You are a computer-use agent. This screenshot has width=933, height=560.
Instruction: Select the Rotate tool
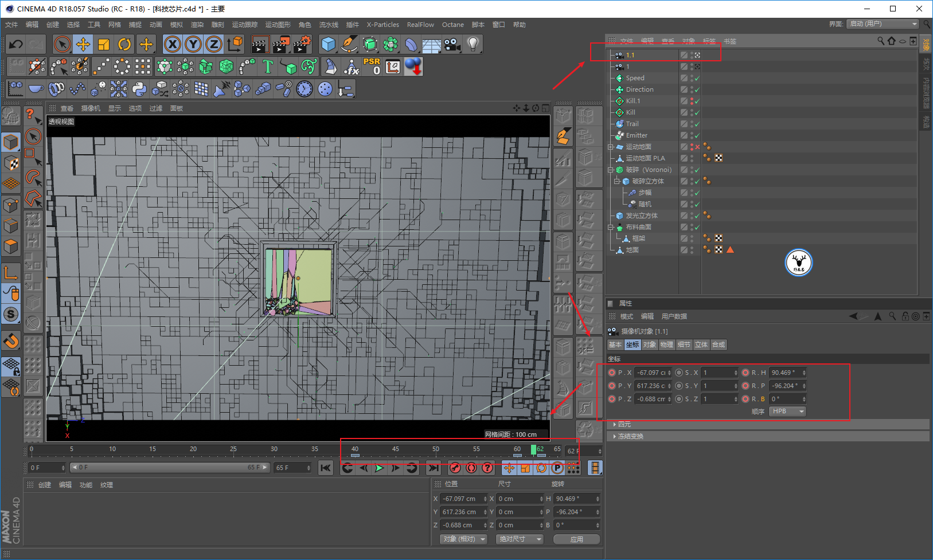(x=124, y=44)
